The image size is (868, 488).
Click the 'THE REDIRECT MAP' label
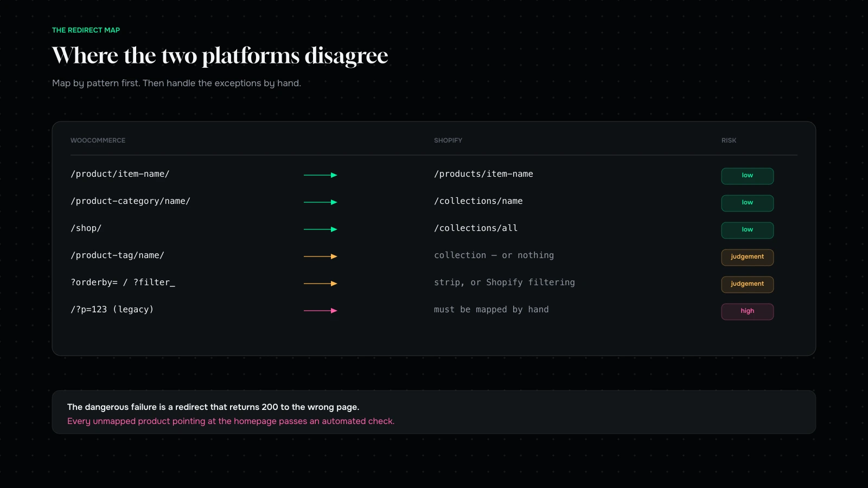86,30
